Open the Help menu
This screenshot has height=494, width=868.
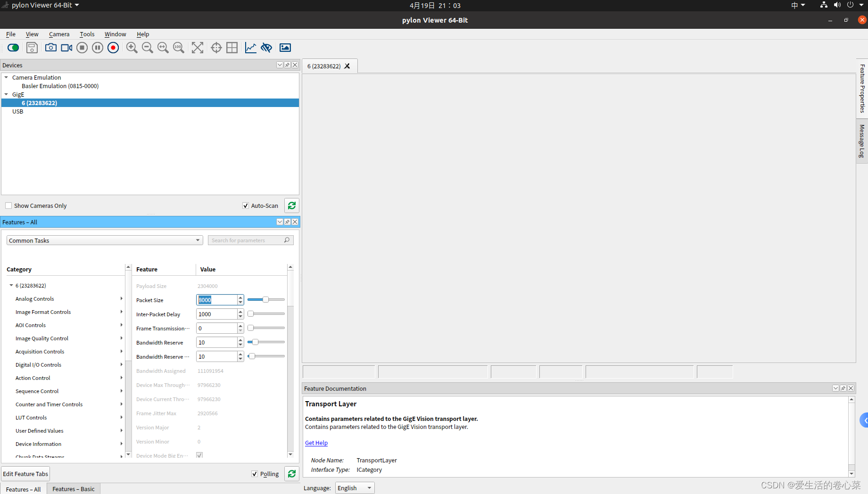[143, 34]
